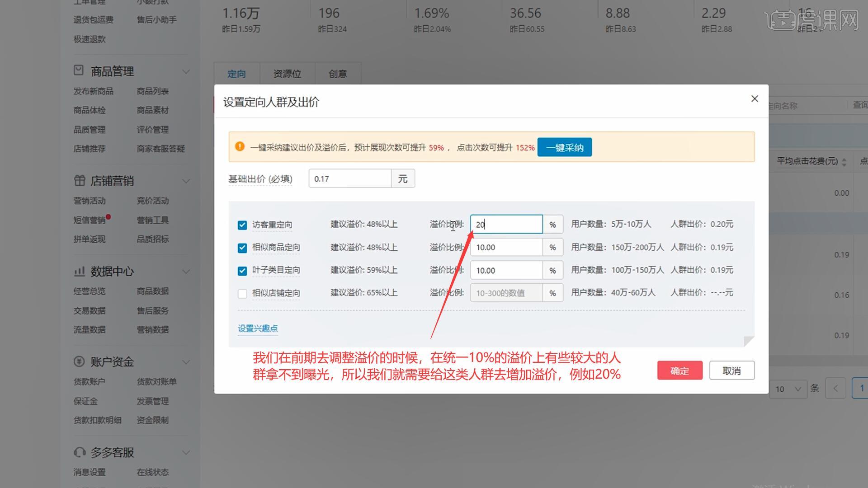Image resolution: width=868 pixels, height=488 pixels.
Task: Collapse the 店铺营销 section chevron
Action: tap(186, 181)
